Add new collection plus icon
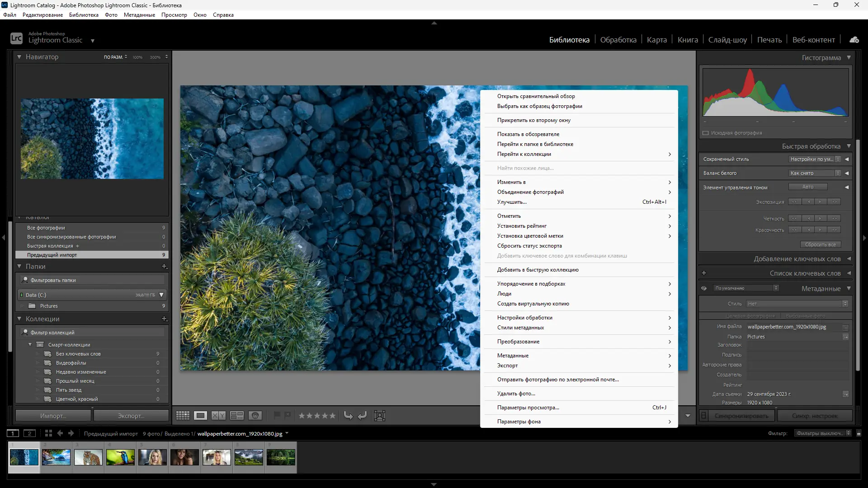The height and width of the screenshot is (488, 868). coord(164,319)
